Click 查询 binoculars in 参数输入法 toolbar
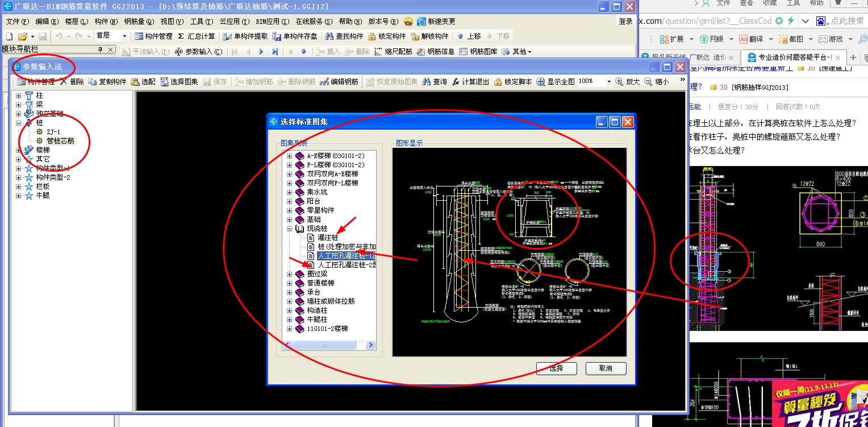Screen dimensions: 868x427 (x=435, y=81)
